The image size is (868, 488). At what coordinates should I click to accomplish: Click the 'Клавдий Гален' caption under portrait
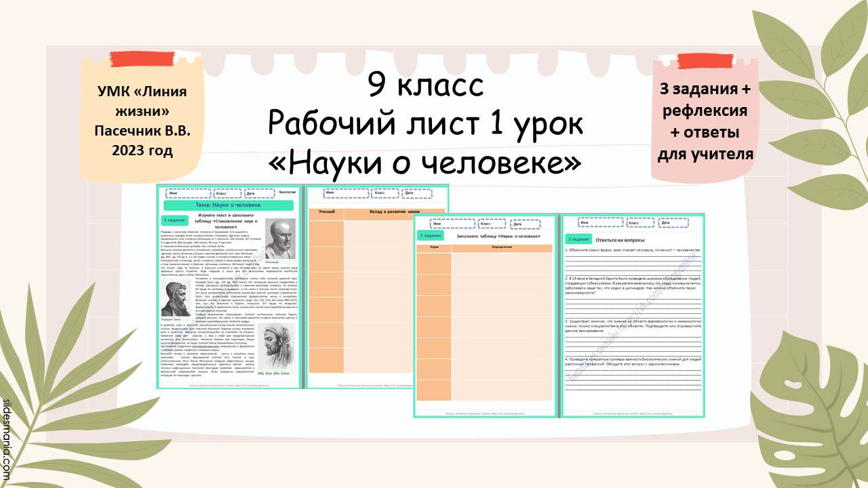172,319
